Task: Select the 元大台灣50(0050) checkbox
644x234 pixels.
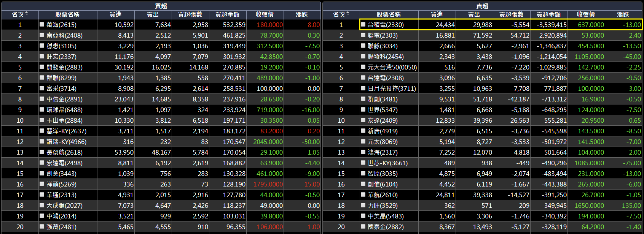Action: pyautogui.click(x=363, y=67)
